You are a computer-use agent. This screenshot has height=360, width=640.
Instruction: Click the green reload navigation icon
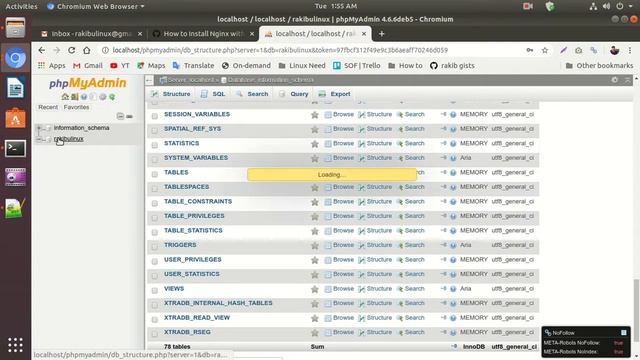pos(112,97)
